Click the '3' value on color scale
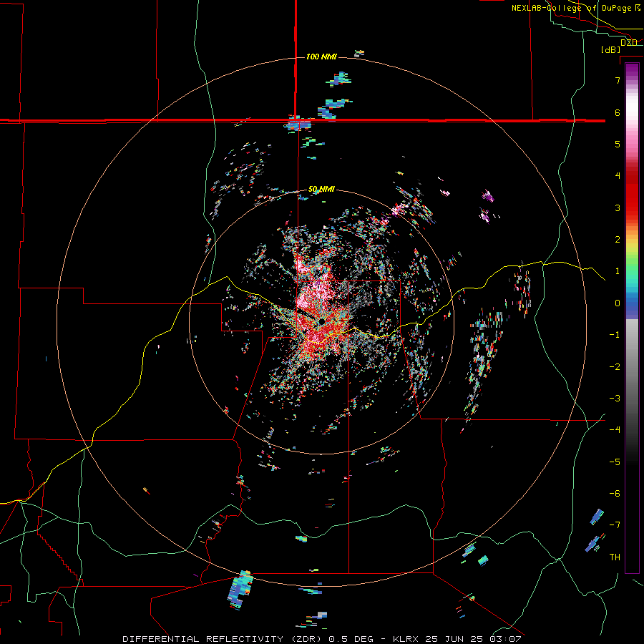 click(x=618, y=208)
